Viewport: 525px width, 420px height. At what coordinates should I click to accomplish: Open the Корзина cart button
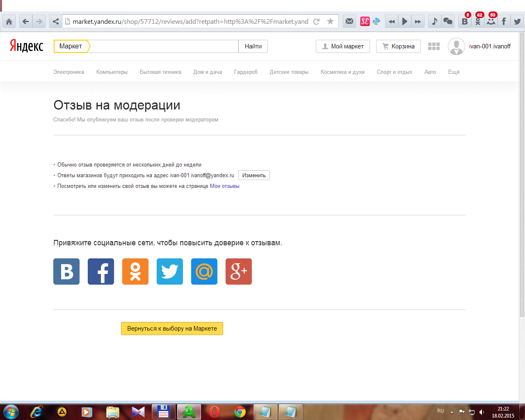398,46
